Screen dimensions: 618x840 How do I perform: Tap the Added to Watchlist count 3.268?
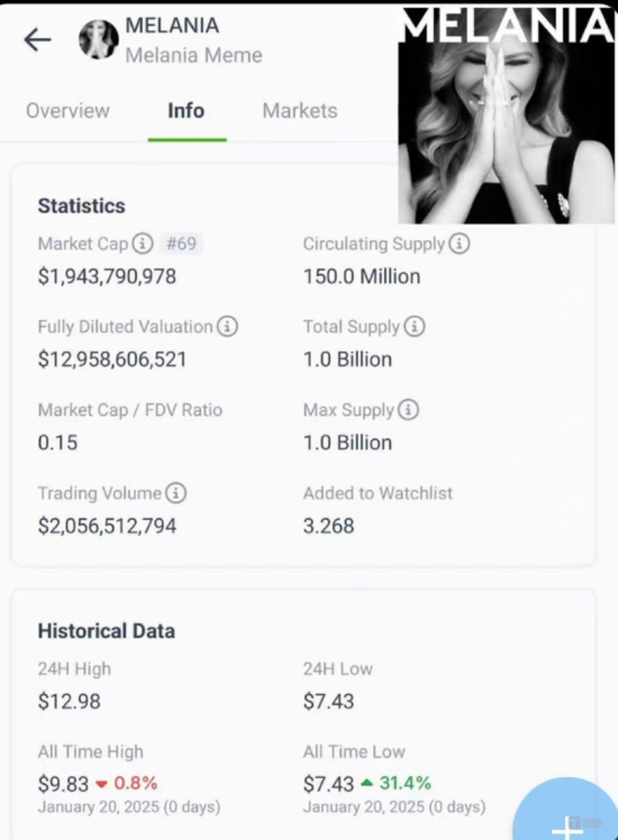pos(329,526)
